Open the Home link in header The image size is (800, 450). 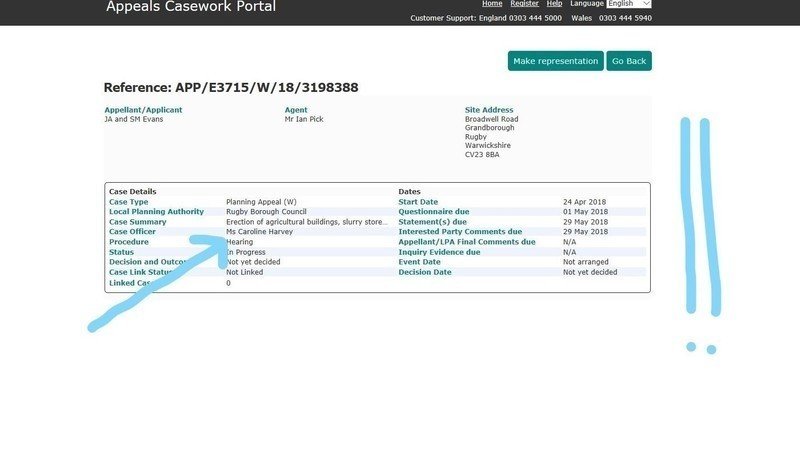coord(492,4)
